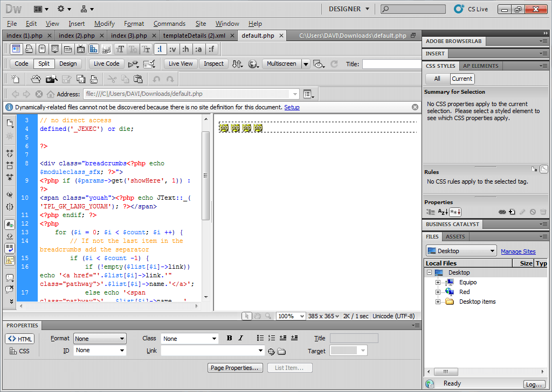Image resolution: width=552 pixels, height=392 pixels.
Task: Open the Modify menu
Action: click(x=105, y=24)
